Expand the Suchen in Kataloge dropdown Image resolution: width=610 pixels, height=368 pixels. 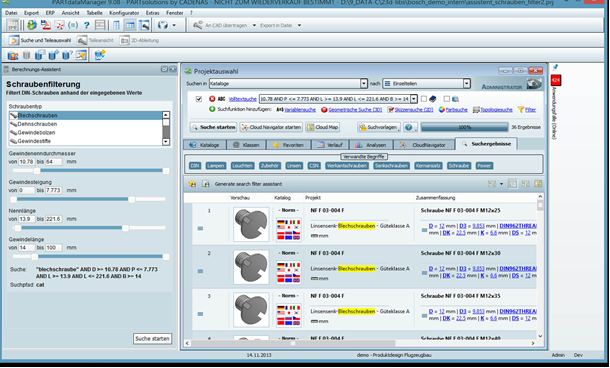(363, 83)
